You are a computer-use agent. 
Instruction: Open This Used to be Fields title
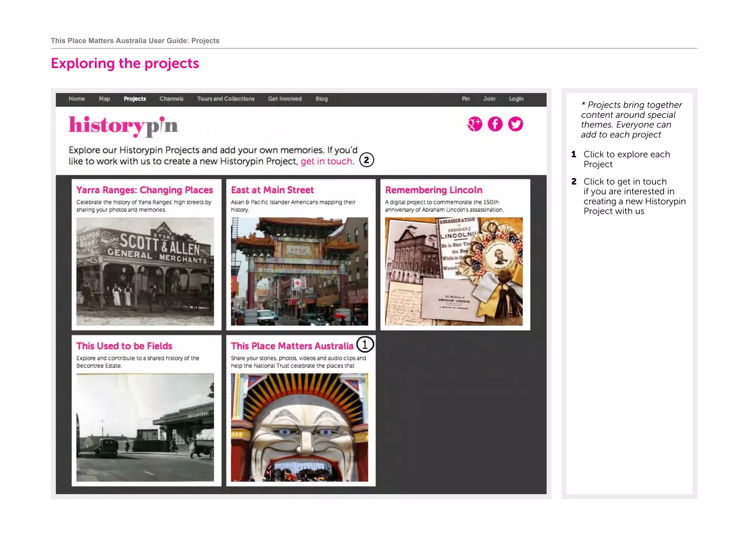pos(124,346)
